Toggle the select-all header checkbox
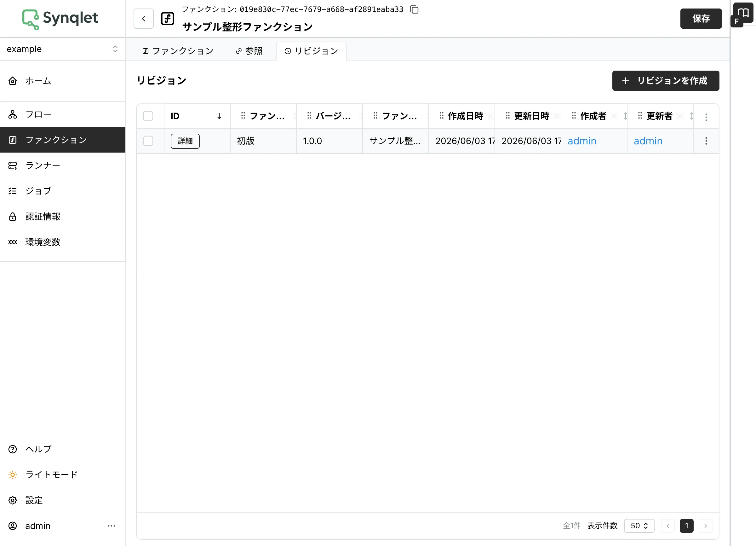 pyautogui.click(x=148, y=116)
